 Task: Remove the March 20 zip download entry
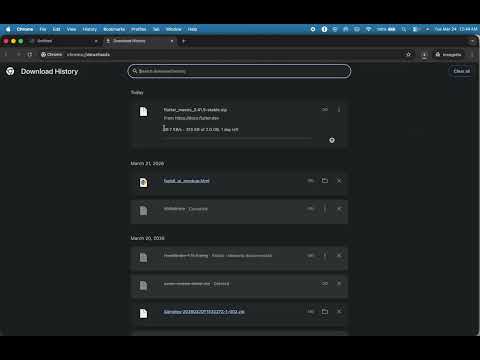[x=339, y=312]
